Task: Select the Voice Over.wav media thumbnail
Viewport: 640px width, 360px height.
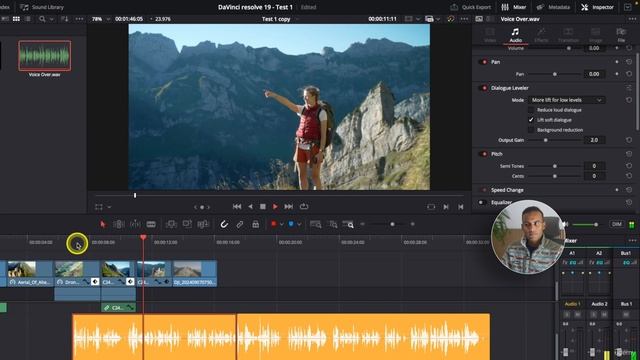Action: tap(44, 56)
